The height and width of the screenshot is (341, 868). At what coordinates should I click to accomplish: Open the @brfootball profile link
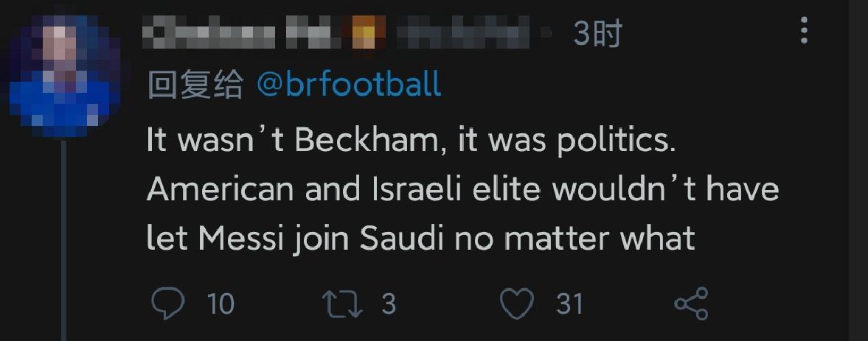pyautogui.click(x=349, y=85)
